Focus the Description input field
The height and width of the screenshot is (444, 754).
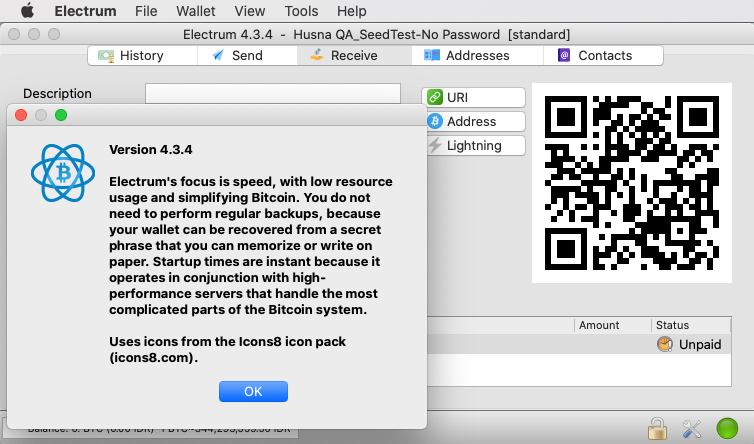[273, 93]
